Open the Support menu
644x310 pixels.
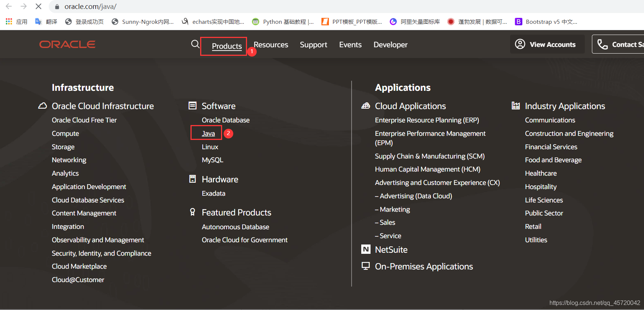tap(314, 45)
